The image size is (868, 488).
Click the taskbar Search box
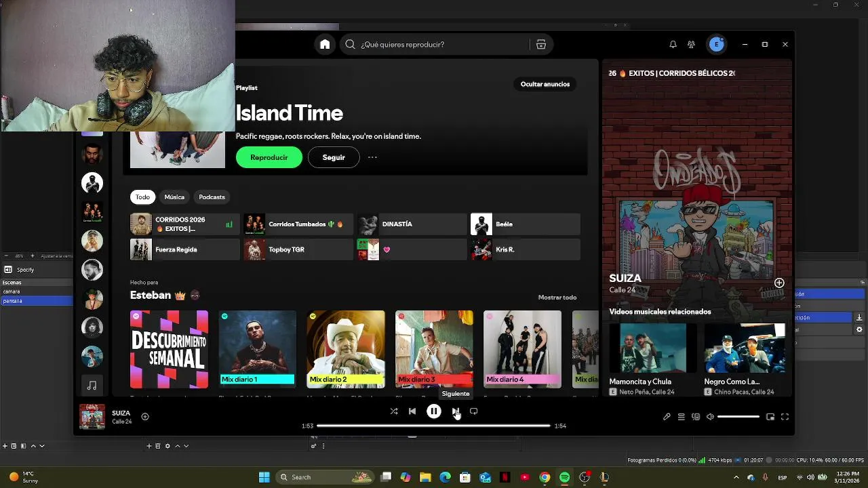(x=324, y=477)
